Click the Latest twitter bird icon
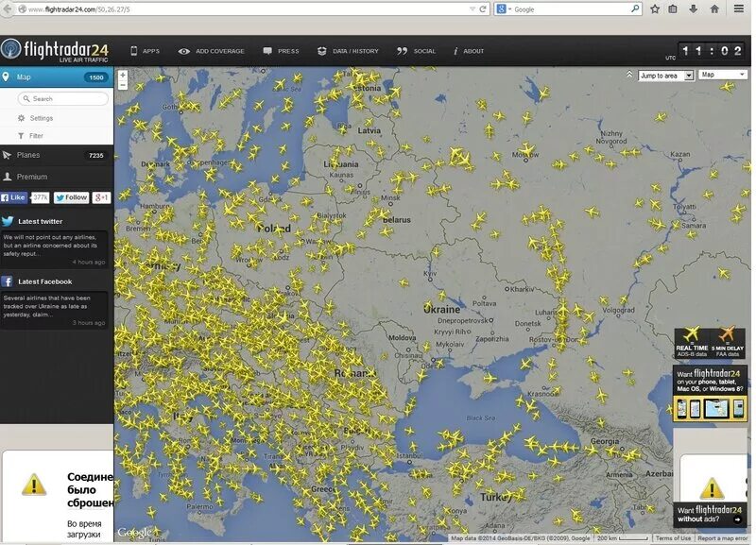756x545 pixels. coord(9,220)
